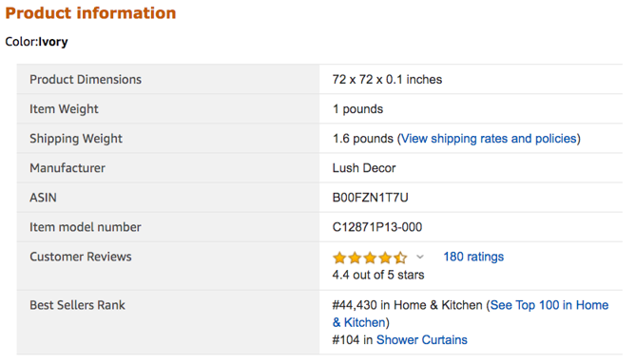Image resolution: width=635 pixels, height=364 pixels.
Task: Expand the rating breakdown chevron
Action: point(420,257)
